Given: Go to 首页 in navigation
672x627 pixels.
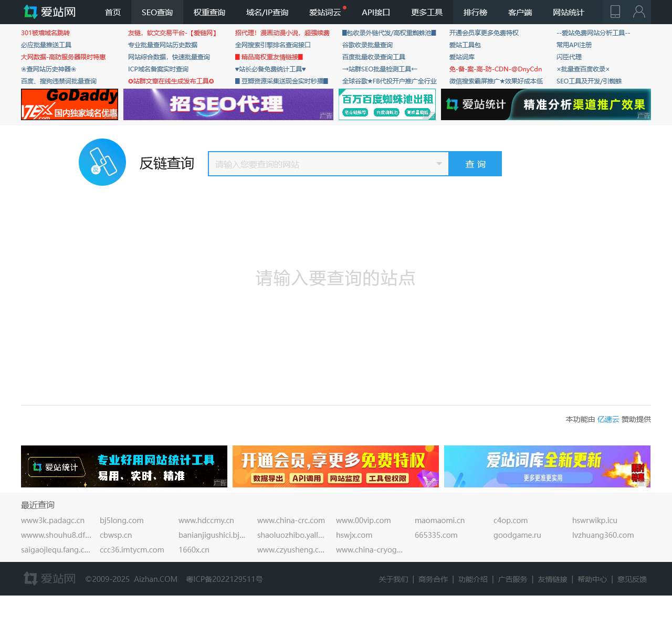Looking at the screenshot, I should (x=113, y=12).
